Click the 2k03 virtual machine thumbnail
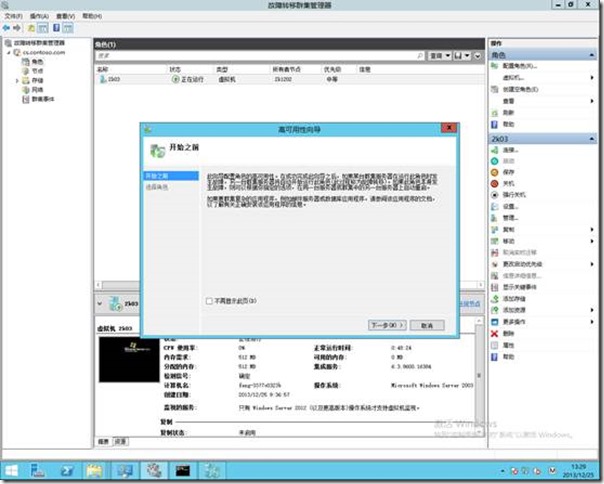This screenshot has width=604, height=484. (x=129, y=360)
